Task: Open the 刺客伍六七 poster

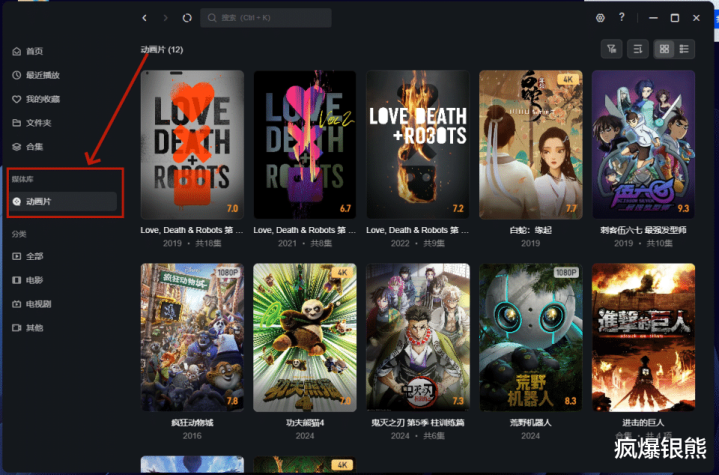Action: tap(643, 144)
